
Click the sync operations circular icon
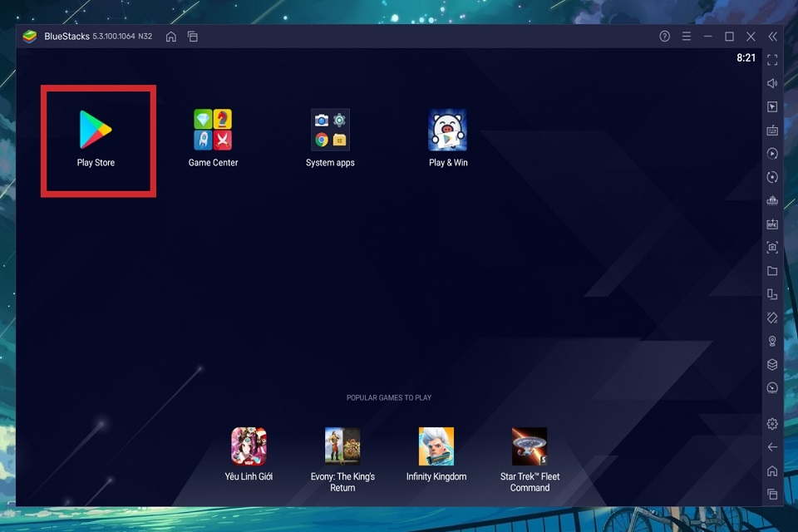coord(772,177)
